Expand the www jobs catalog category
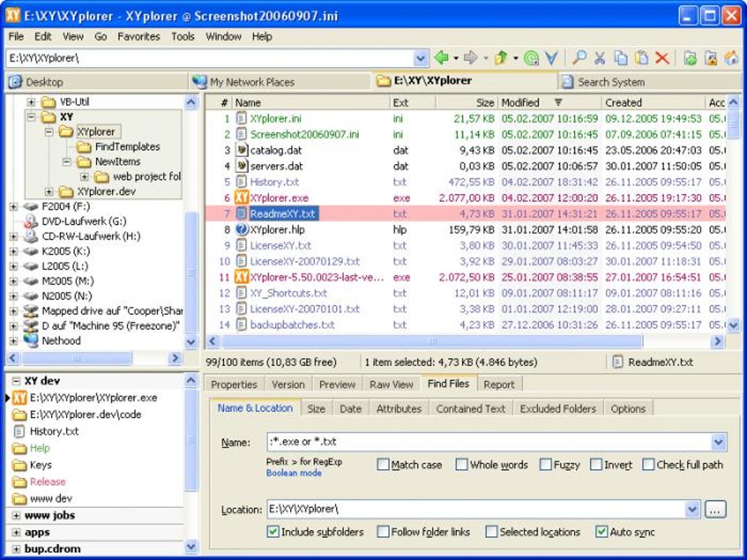 pyautogui.click(x=15, y=516)
